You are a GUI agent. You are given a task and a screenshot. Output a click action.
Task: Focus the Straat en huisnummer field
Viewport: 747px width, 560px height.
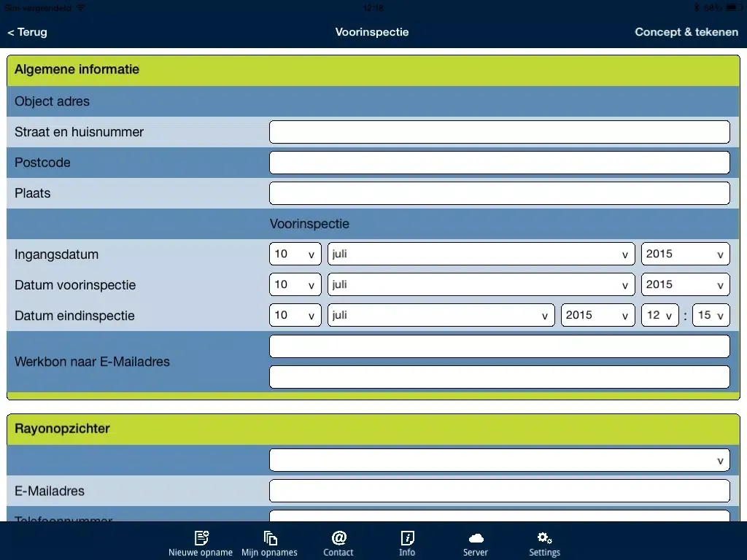coord(499,132)
